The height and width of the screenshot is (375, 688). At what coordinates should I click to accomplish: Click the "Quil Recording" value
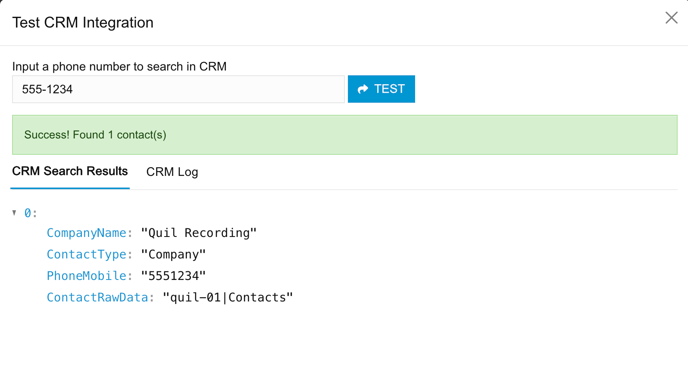pyautogui.click(x=199, y=233)
